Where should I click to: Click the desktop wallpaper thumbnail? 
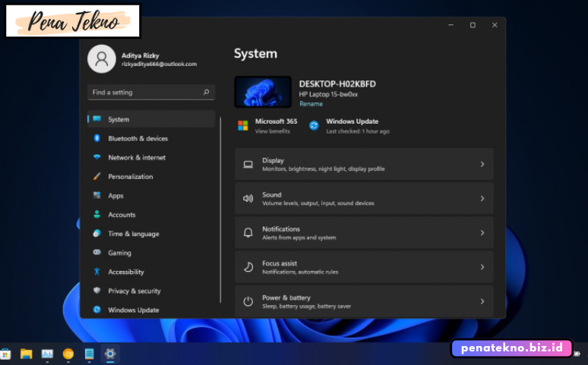263,92
